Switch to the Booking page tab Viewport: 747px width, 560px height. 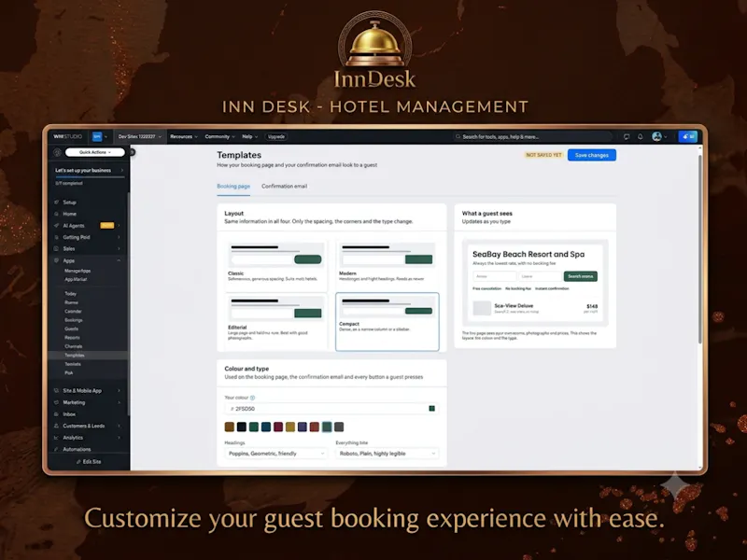click(x=233, y=186)
